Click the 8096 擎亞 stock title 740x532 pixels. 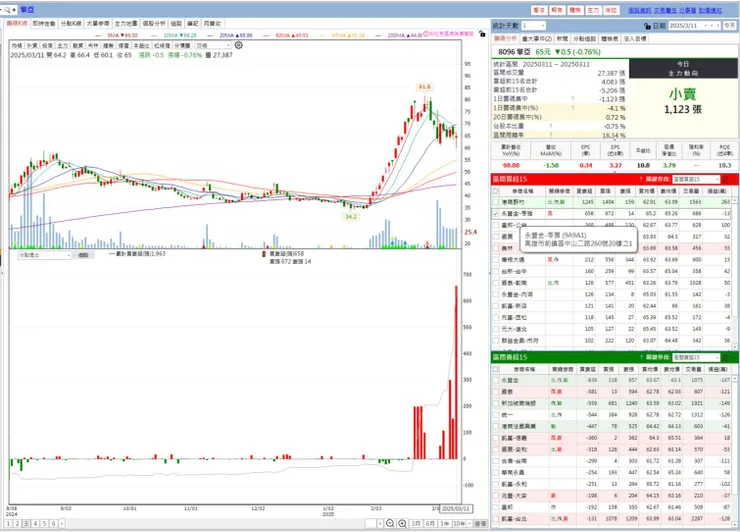(x=514, y=52)
